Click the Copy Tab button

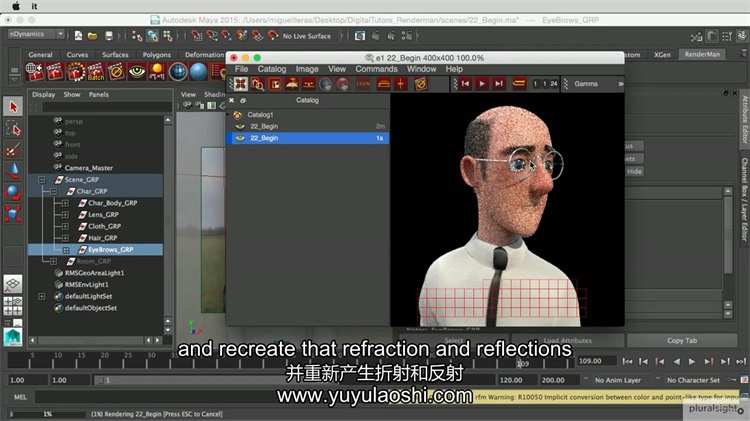682,341
